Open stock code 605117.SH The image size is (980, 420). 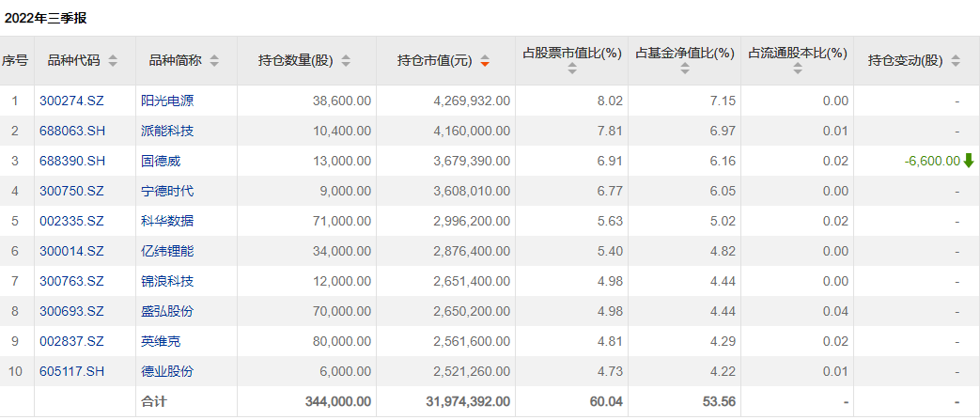click(71, 370)
